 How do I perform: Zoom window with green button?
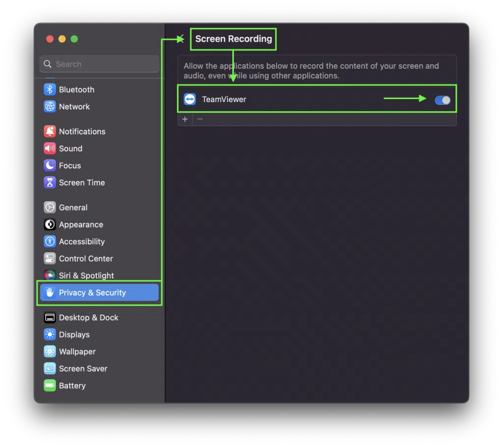[74, 39]
